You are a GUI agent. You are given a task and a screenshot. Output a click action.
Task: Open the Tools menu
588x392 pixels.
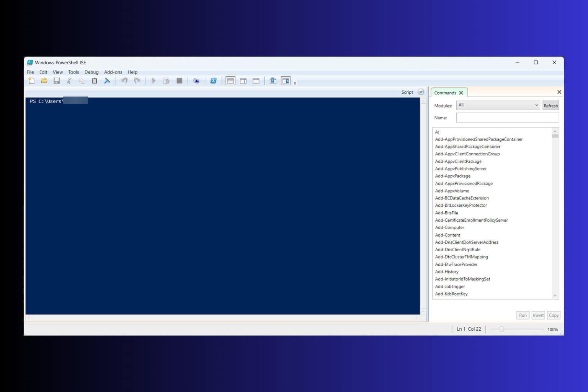pyautogui.click(x=73, y=72)
